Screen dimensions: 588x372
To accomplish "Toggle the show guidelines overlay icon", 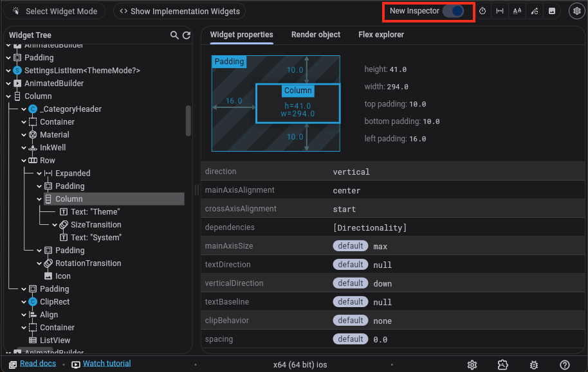I will point(501,11).
